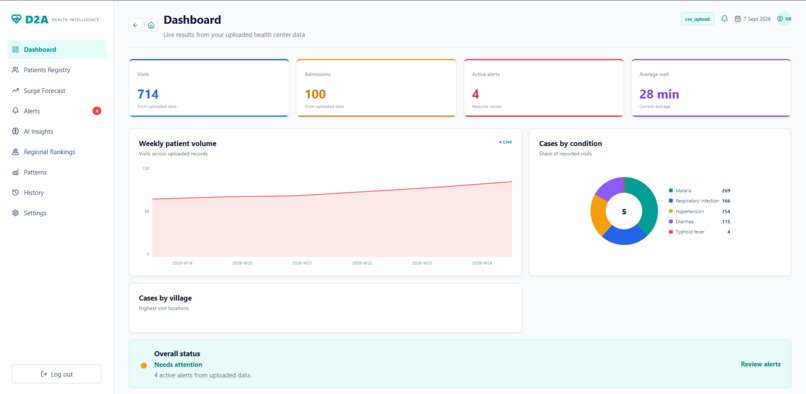
Task: Click the orange status dot in Overall status
Action: [144, 365]
